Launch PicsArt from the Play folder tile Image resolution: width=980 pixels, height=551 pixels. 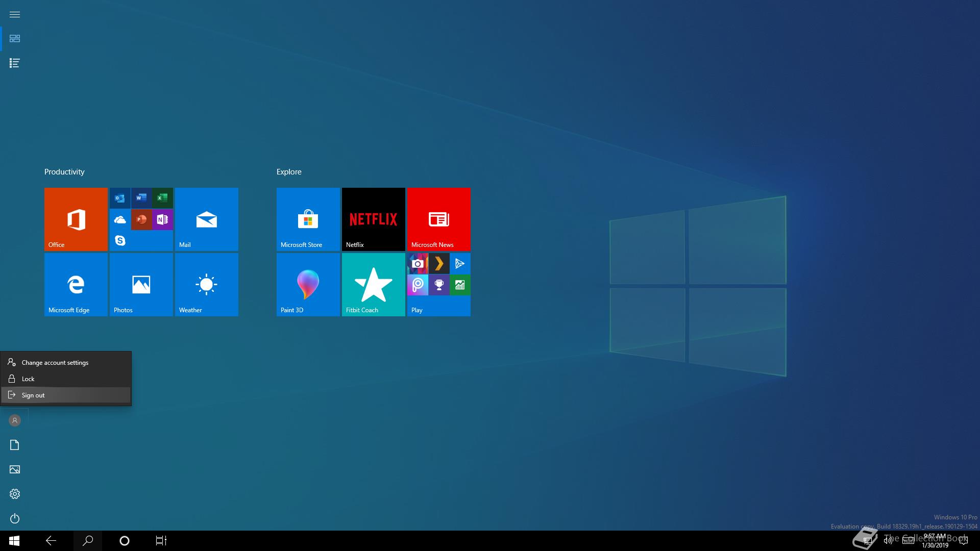click(x=418, y=285)
